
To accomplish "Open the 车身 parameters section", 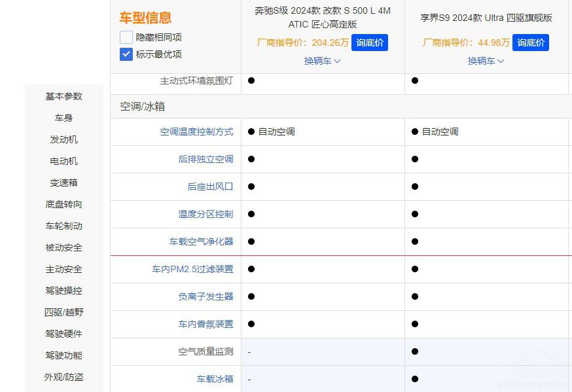I will point(63,118).
